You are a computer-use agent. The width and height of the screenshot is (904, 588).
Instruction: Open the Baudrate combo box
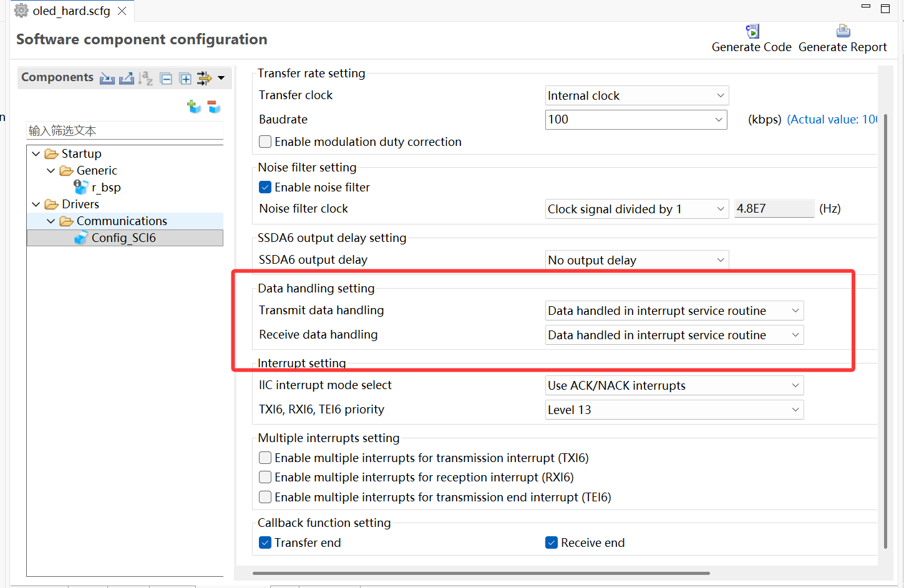(636, 119)
